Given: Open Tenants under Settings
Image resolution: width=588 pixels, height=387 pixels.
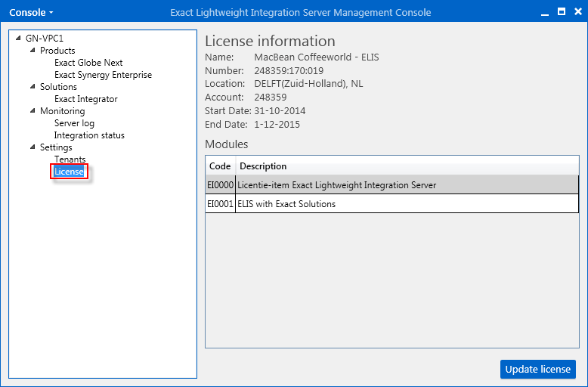Looking at the screenshot, I should pos(70,159).
